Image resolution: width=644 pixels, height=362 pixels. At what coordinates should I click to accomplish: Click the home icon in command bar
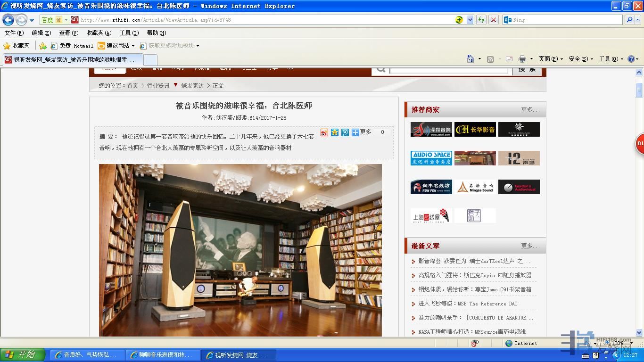pyautogui.click(x=470, y=59)
